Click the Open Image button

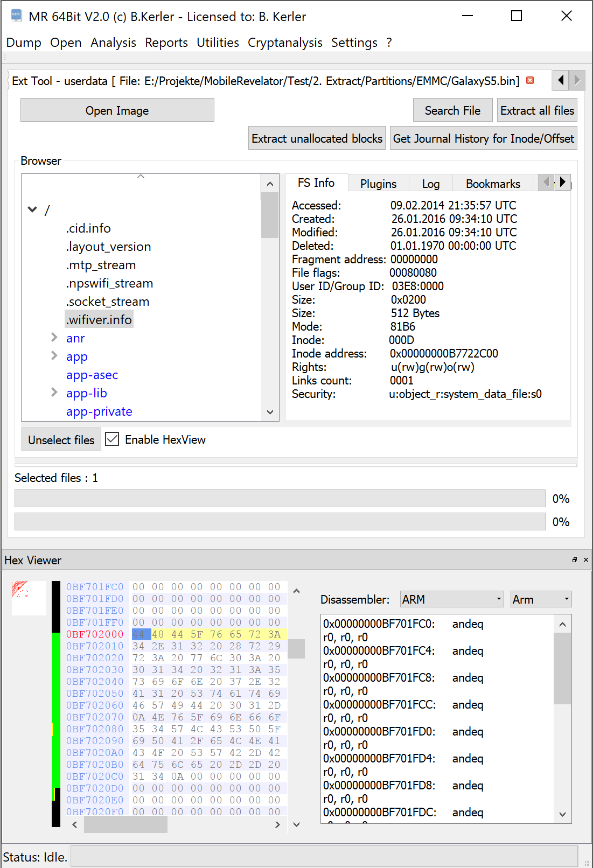117,110
